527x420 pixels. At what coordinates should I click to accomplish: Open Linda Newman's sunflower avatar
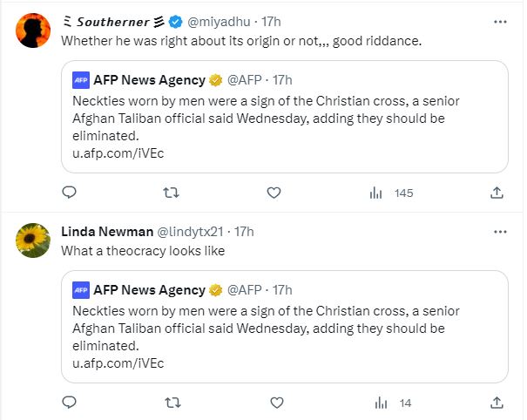33,240
